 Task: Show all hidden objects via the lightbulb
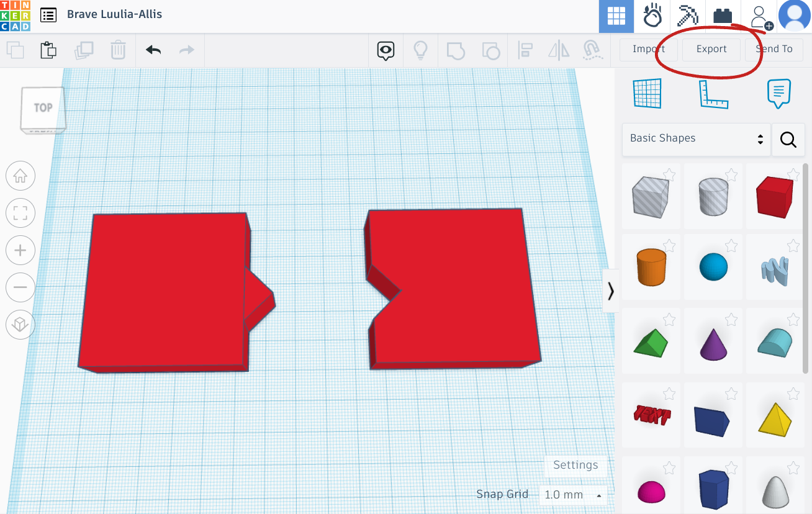tap(420, 50)
